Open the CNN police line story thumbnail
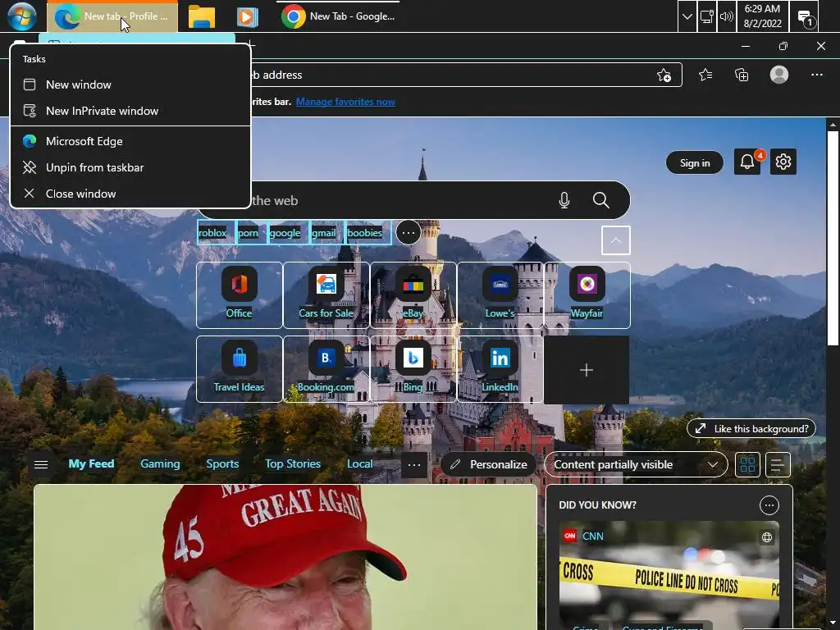The image size is (840, 630). [x=669, y=574]
